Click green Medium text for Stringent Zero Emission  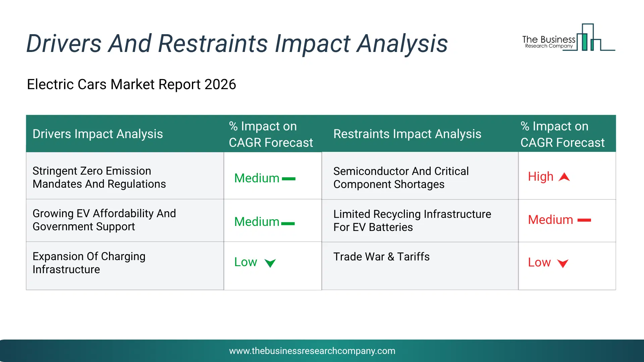(257, 178)
